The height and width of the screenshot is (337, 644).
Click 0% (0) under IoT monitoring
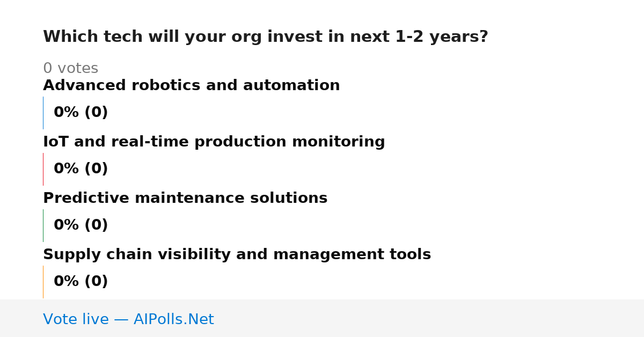(81, 169)
